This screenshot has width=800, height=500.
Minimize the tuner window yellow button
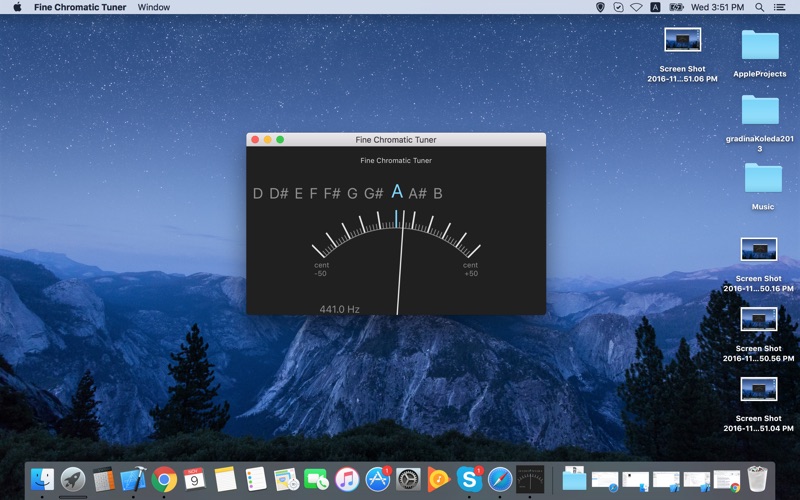point(267,139)
